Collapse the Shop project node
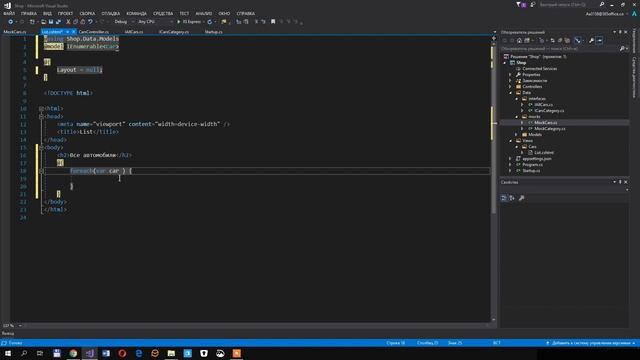Viewport: 640px width, 360px height. coord(505,63)
